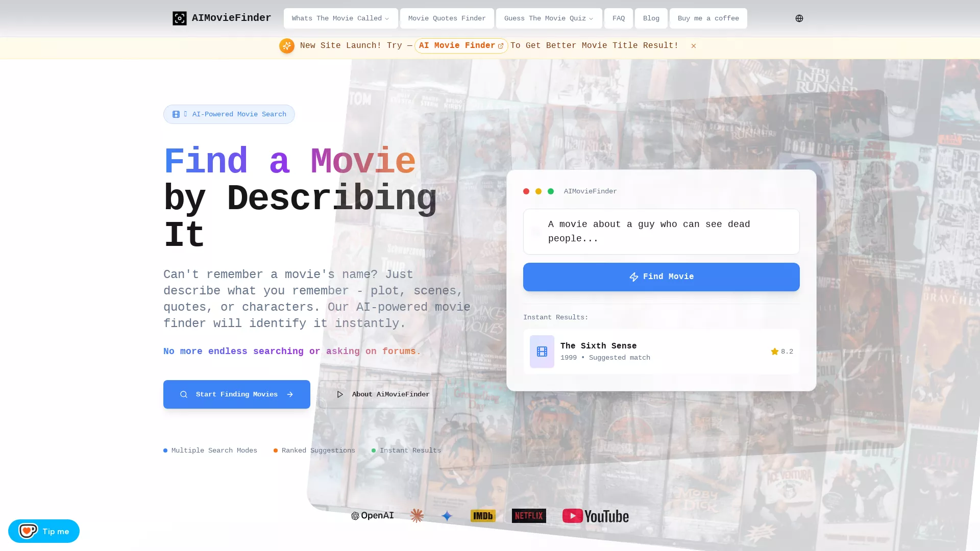Dismiss the New Site Launch banner

click(x=694, y=46)
